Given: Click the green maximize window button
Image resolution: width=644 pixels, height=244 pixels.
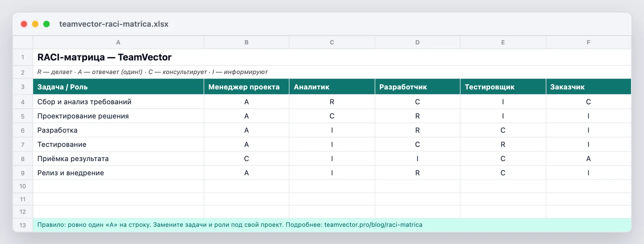Looking at the screenshot, I should pyautogui.click(x=46, y=24).
